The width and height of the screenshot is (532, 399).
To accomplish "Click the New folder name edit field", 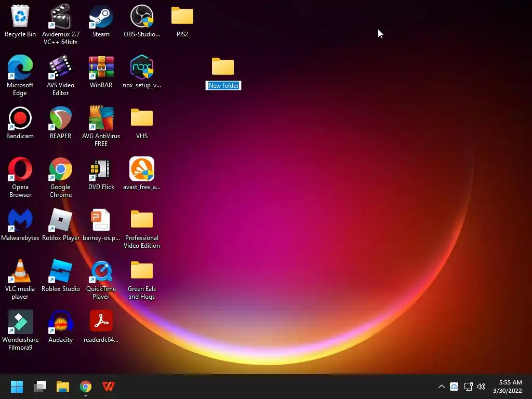I will 223,86.
